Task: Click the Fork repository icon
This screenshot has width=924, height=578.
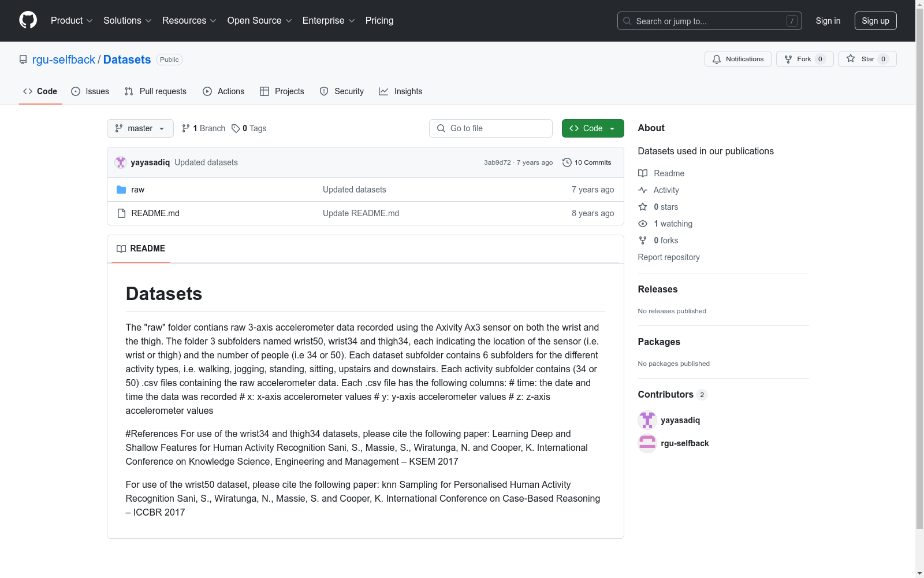Action: tap(788, 59)
